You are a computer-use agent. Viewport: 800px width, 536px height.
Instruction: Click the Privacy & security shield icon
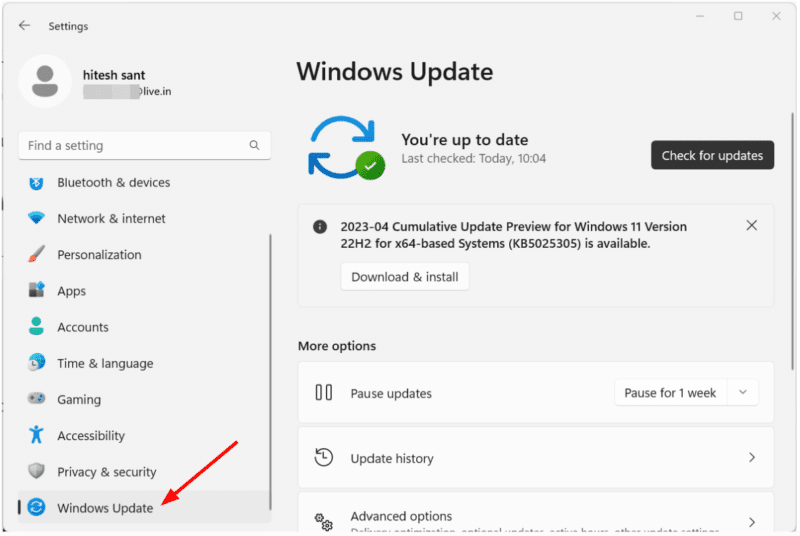(36, 471)
